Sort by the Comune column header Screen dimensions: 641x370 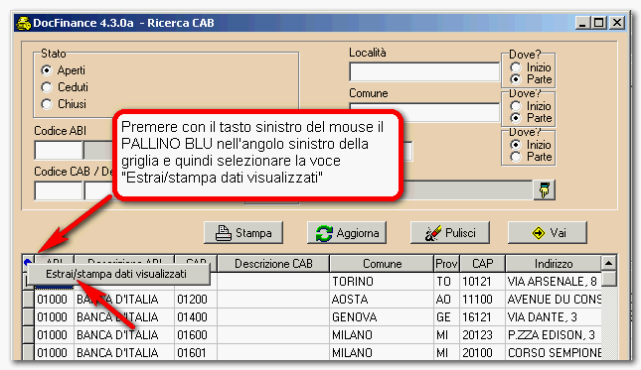click(x=382, y=264)
